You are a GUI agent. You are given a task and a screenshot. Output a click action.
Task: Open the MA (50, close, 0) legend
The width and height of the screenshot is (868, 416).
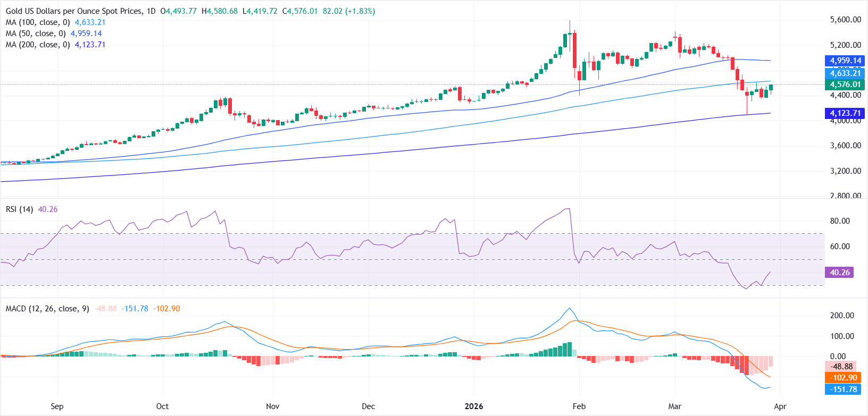36,33
